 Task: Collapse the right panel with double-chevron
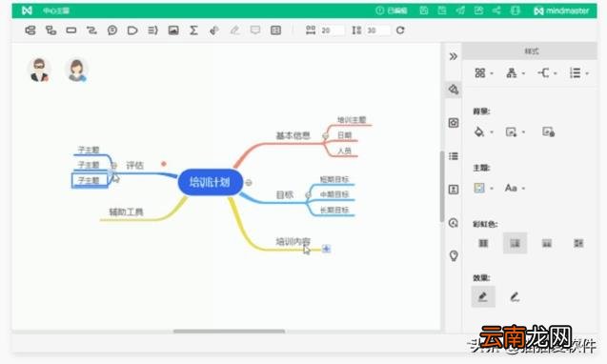coord(454,56)
